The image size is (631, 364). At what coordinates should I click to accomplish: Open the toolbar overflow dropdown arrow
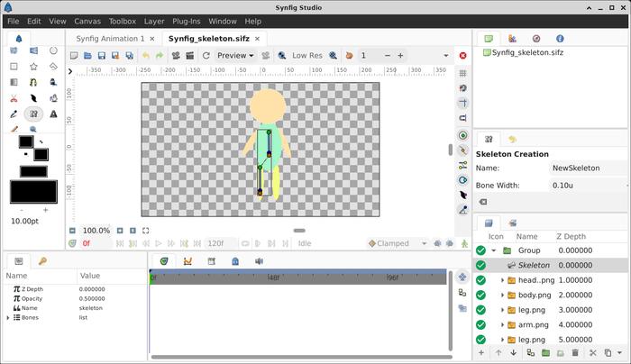point(446,56)
